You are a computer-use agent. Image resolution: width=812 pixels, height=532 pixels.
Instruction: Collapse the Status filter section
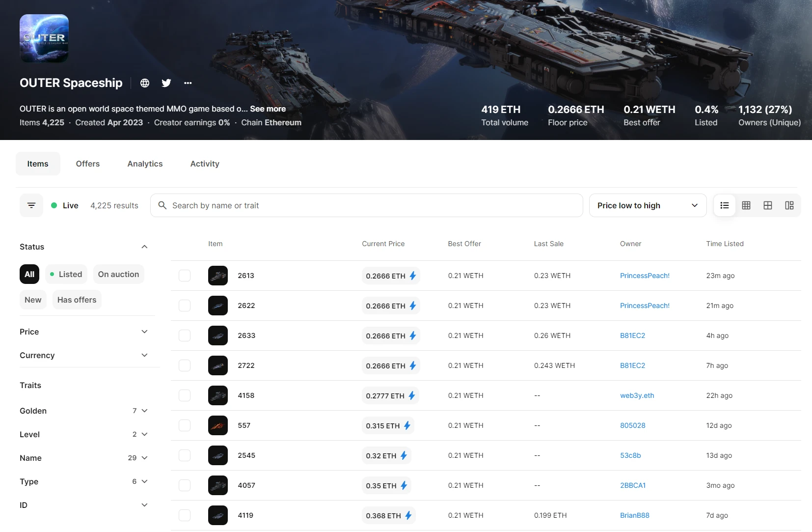144,247
